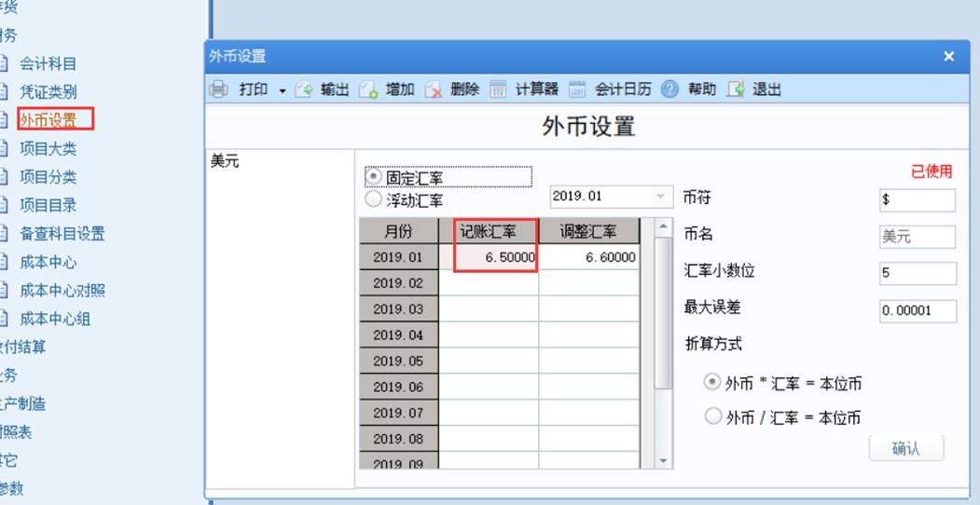Open the 会计日历 calendar icon
The width and height of the screenshot is (980, 505).
[x=577, y=89]
